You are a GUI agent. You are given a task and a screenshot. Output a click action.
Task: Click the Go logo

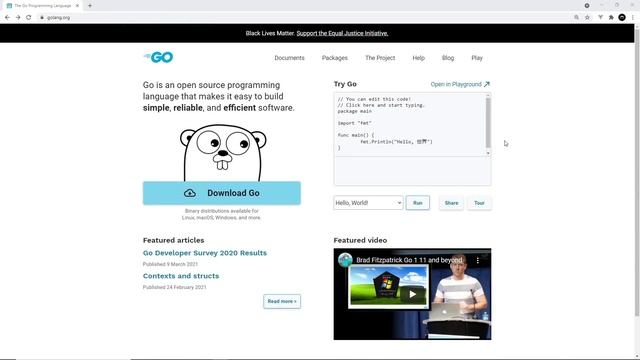click(158, 57)
